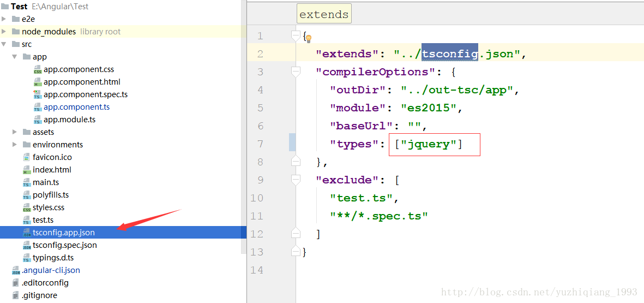Click the styles.css file icon
The width and height of the screenshot is (644, 303).
(27, 207)
